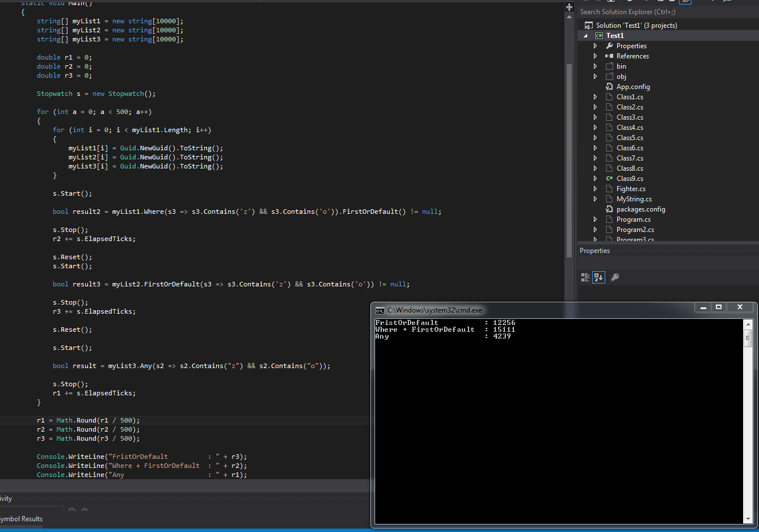Expand the References node
759x532 pixels.
point(595,56)
